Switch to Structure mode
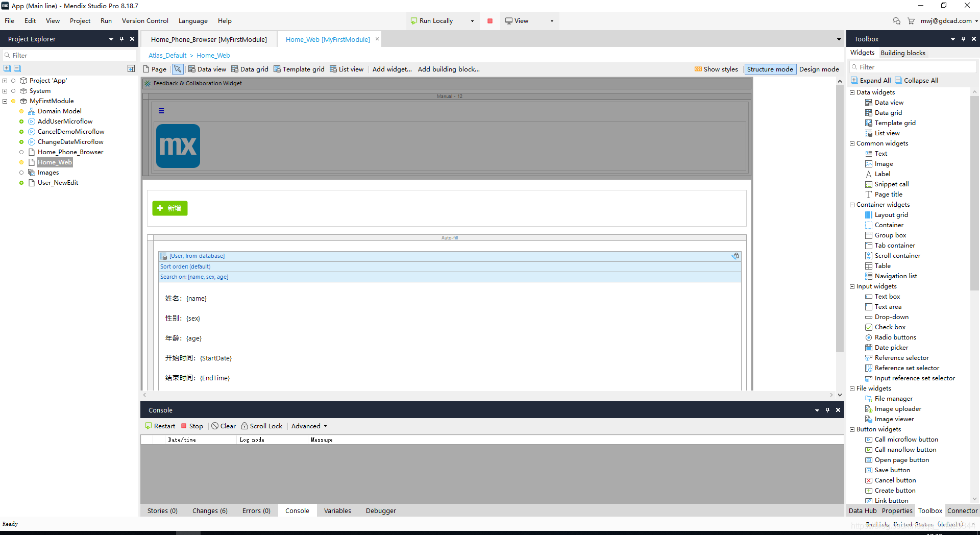Viewport: 980px width, 535px height. point(770,69)
